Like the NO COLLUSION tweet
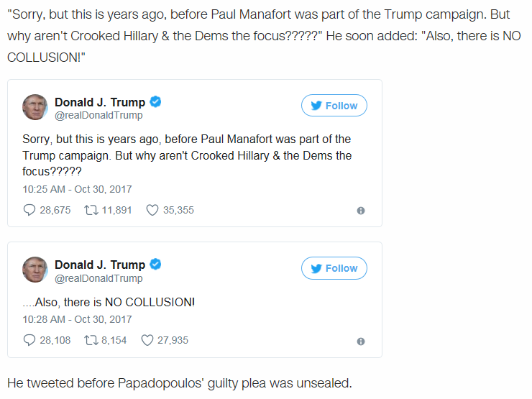The width and height of the screenshot is (532, 399). [147, 340]
